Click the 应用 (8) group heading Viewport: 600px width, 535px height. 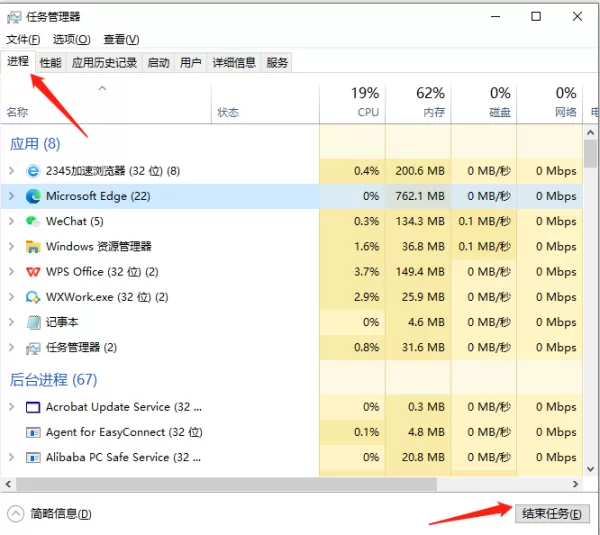point(35,144)
